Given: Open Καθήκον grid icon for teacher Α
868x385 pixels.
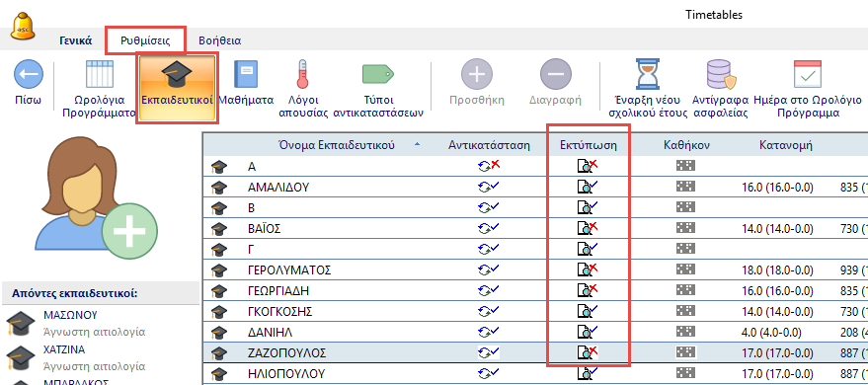Looking at the screenshot, I should (685, 166).
